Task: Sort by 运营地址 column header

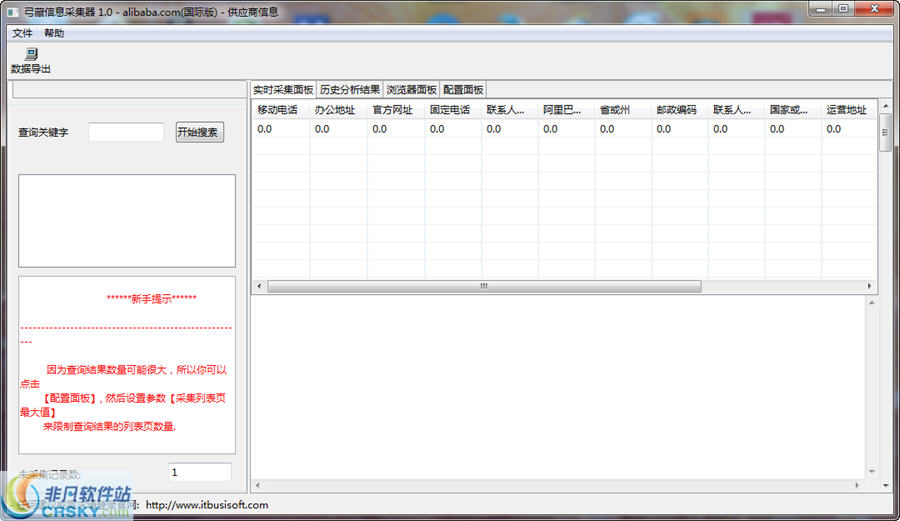Action: tap(849, 110)
